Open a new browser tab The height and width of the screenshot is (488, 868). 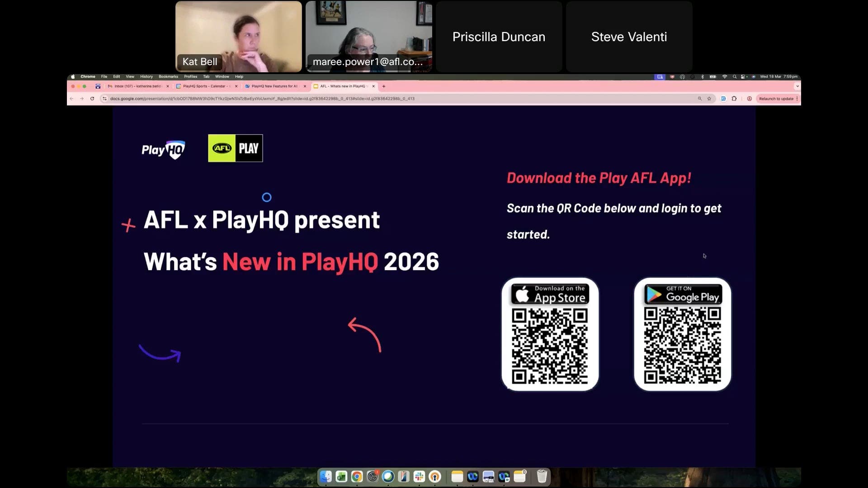click(384, 86)
